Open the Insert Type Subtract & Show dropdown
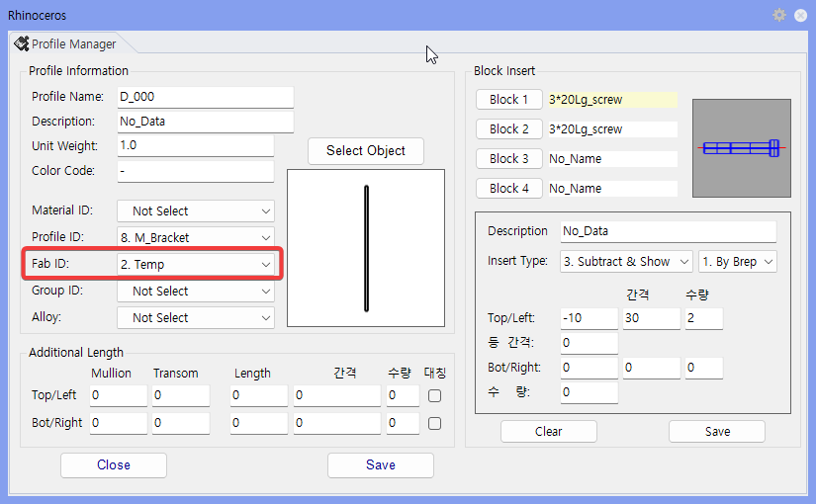This screenshot has width=816, height=504. pyautogui.click(x=626, y=262)
